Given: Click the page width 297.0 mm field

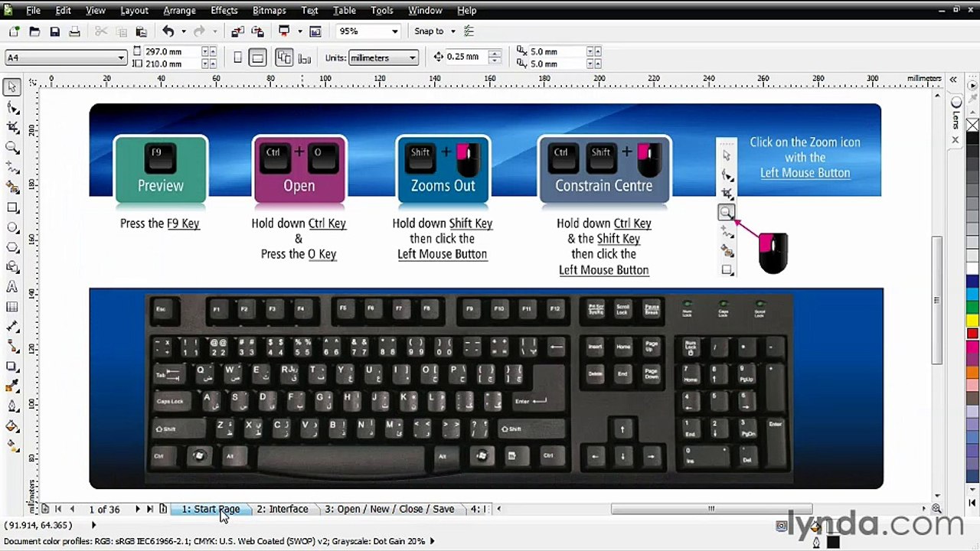Looking at the screenshot, I should pyautogui.click(x=172, y=51).
